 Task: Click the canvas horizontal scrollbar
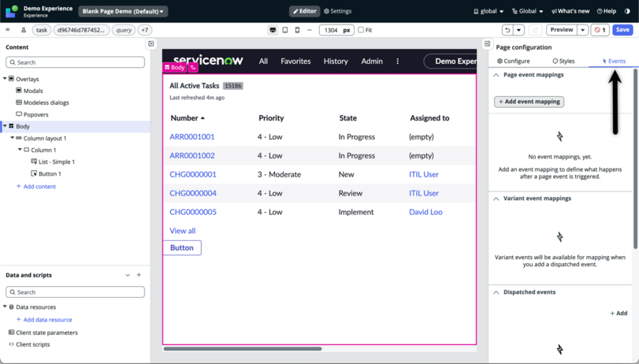click(243, 348)
